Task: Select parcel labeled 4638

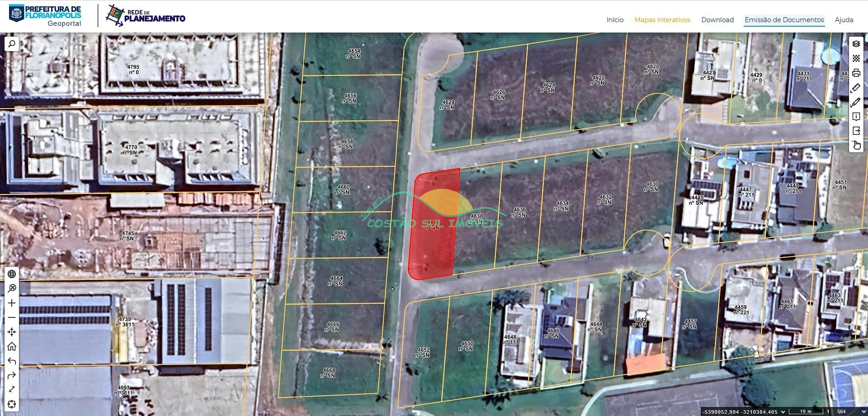Action: click(x=476, y=218)
